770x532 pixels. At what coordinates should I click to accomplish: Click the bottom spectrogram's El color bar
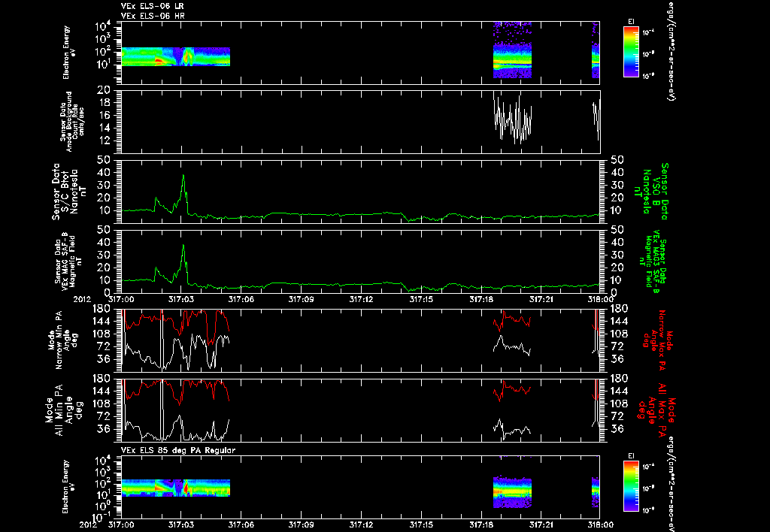point(631,486)
